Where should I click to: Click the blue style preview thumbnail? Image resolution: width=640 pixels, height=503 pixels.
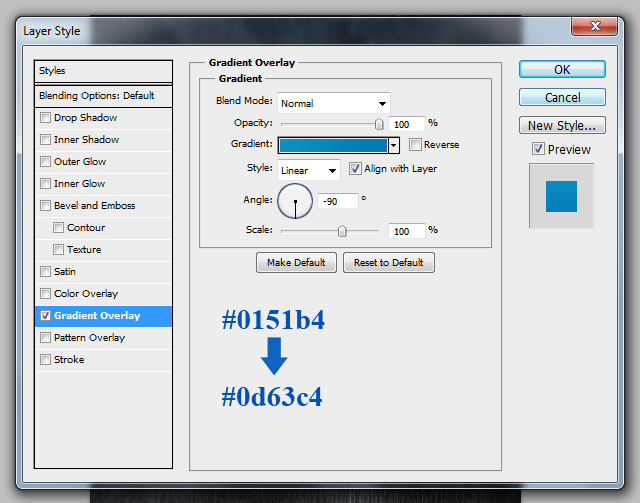pos(561,196)
